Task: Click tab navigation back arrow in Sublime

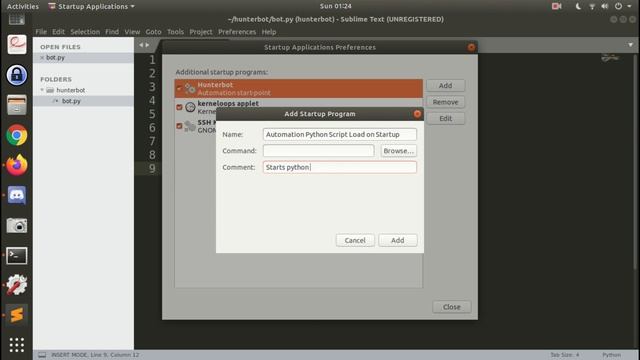Action: click(141, 45)
